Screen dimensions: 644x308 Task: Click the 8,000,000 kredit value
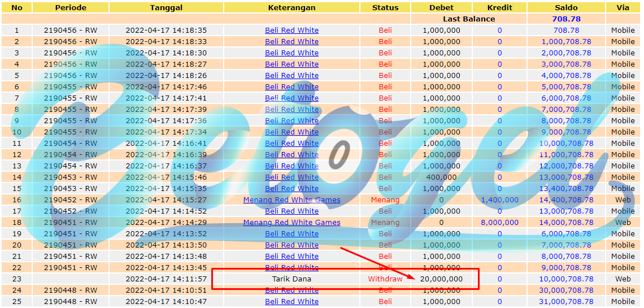point(499,223)
